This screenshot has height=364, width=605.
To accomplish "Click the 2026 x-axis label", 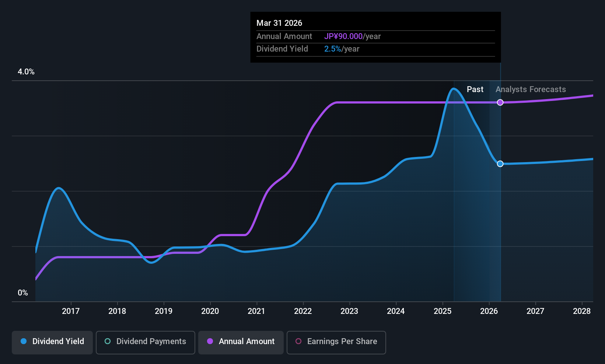I will (x=489, y=311).
